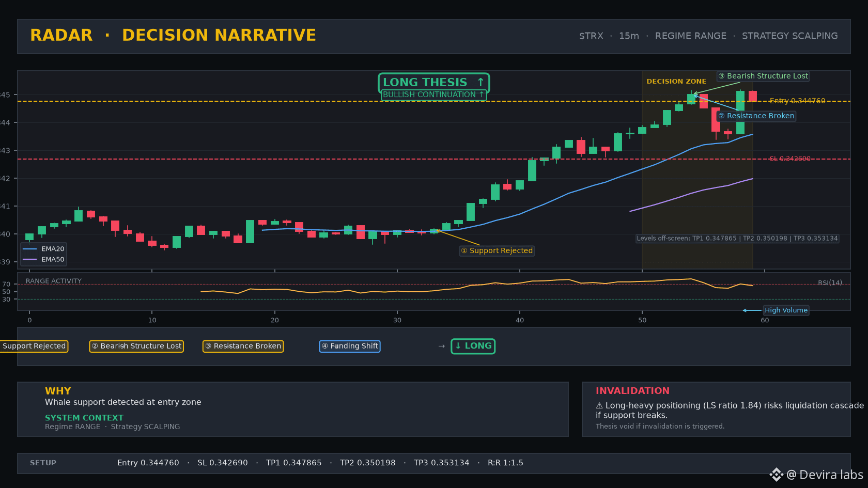Click the Funding Shift step chip

coord(350,346)
